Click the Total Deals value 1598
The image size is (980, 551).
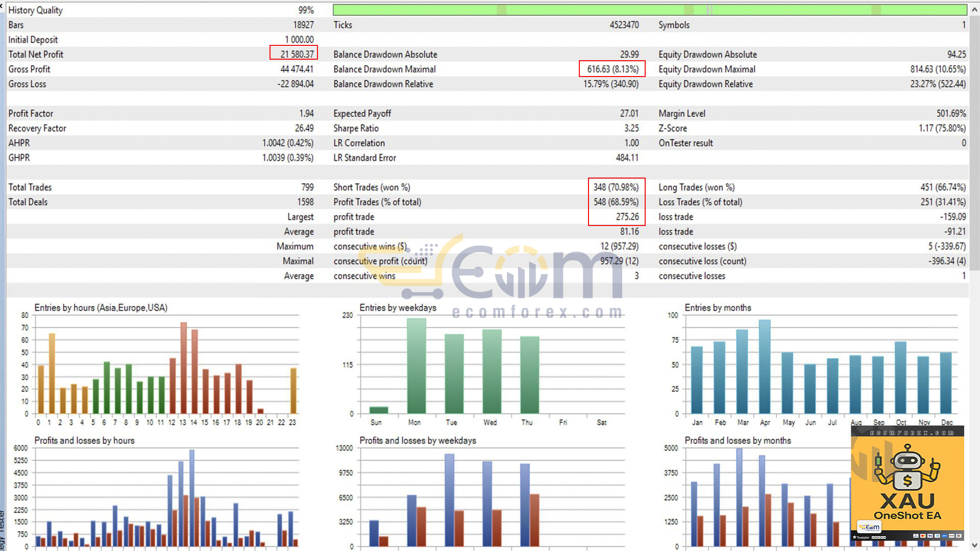305,202
